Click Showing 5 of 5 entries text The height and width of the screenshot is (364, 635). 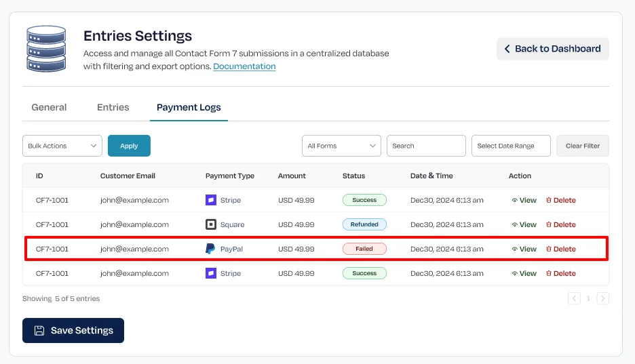[61, 298]
